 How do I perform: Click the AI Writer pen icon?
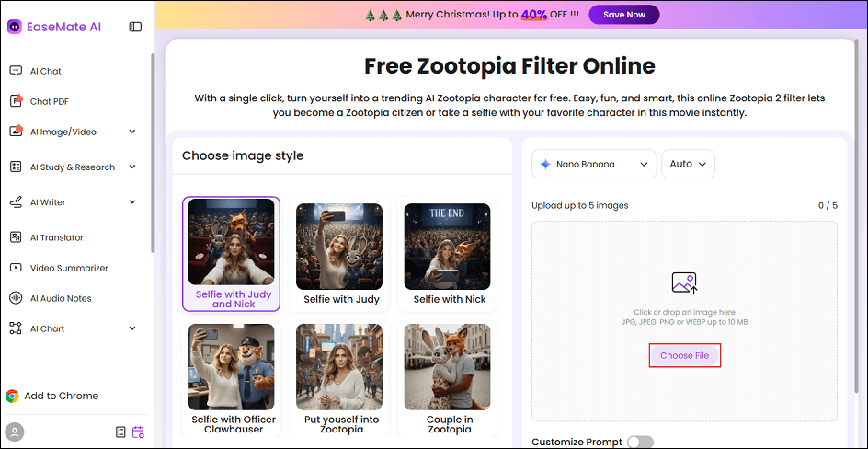pos(16,202)
